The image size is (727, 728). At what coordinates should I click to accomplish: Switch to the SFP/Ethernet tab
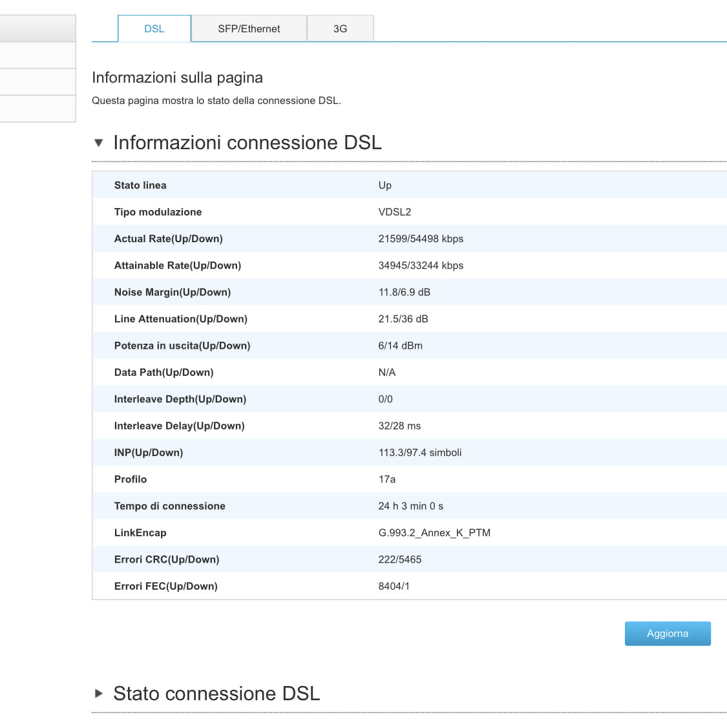tap(249, 29)
